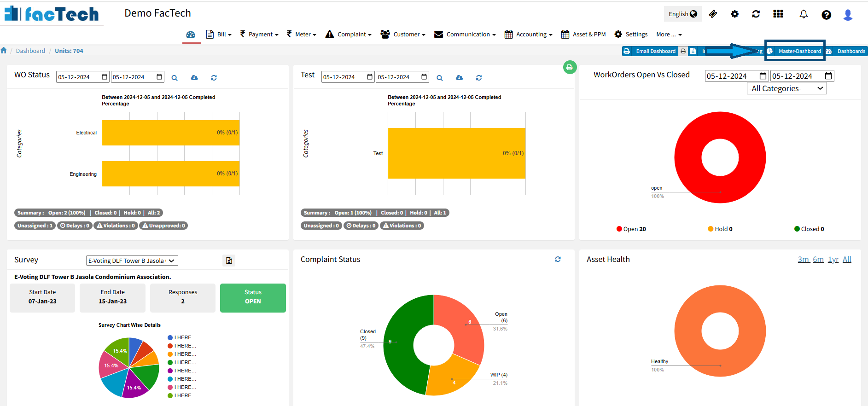
Task: Search the Test panel date range
Action: [440, 78]
